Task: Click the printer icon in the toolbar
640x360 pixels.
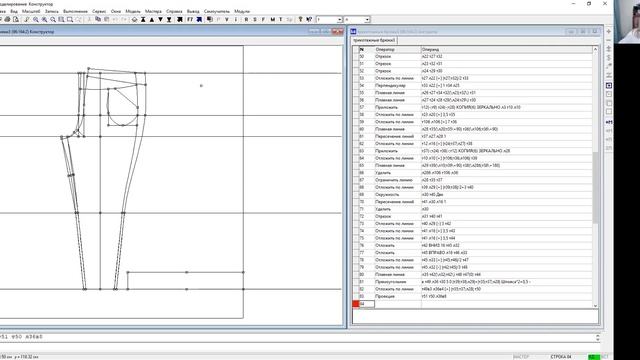Action: [7, 19]
